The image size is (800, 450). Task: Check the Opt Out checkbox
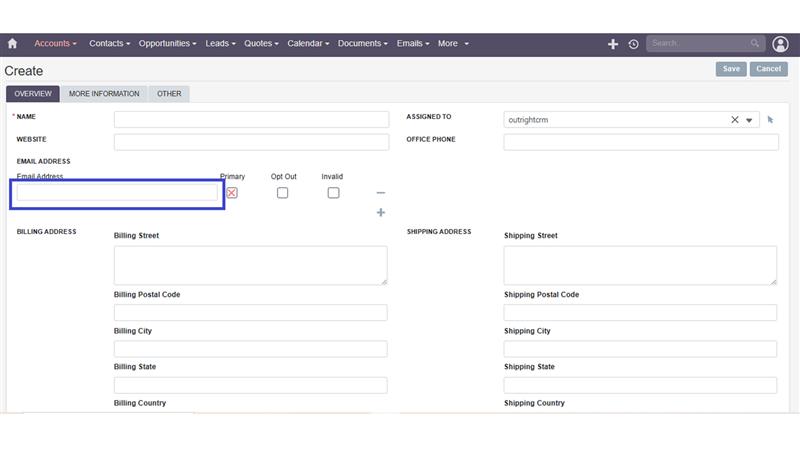(x=282, y=193)
